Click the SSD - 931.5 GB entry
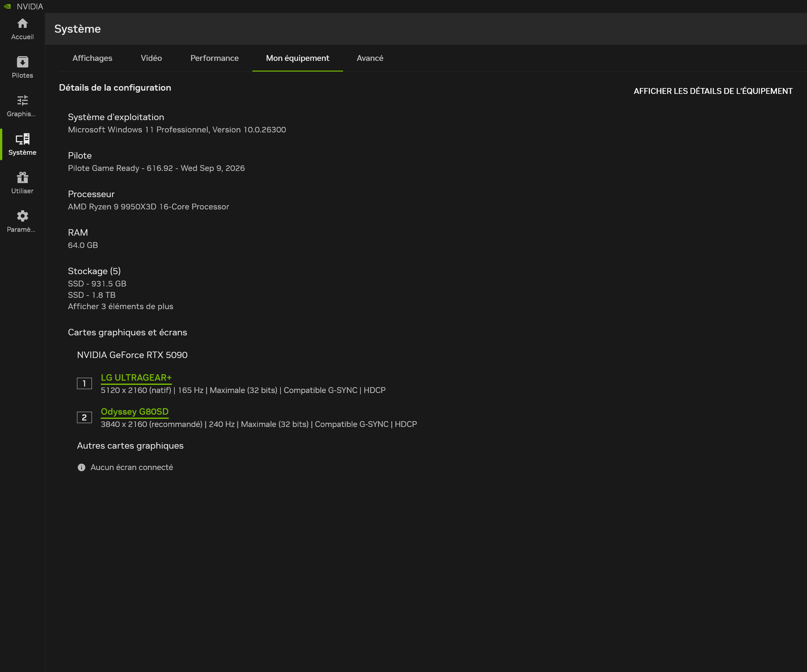807x672 pixels. coord(97,284)
